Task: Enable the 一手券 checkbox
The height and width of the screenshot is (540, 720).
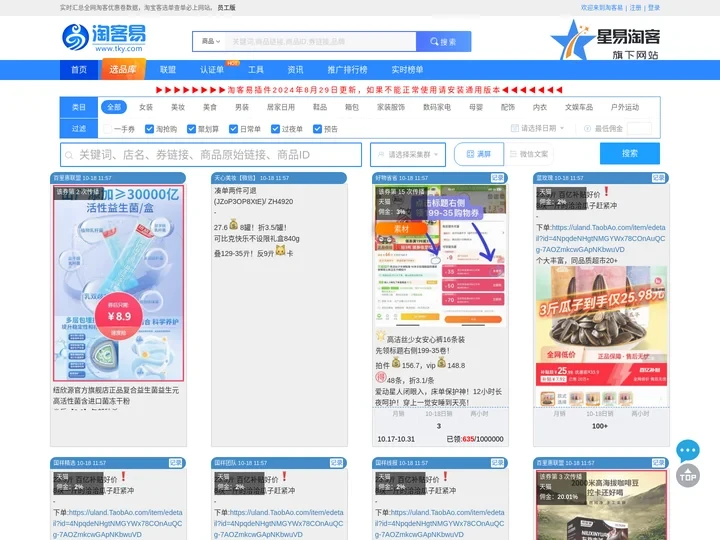Action: pos(107,129)
